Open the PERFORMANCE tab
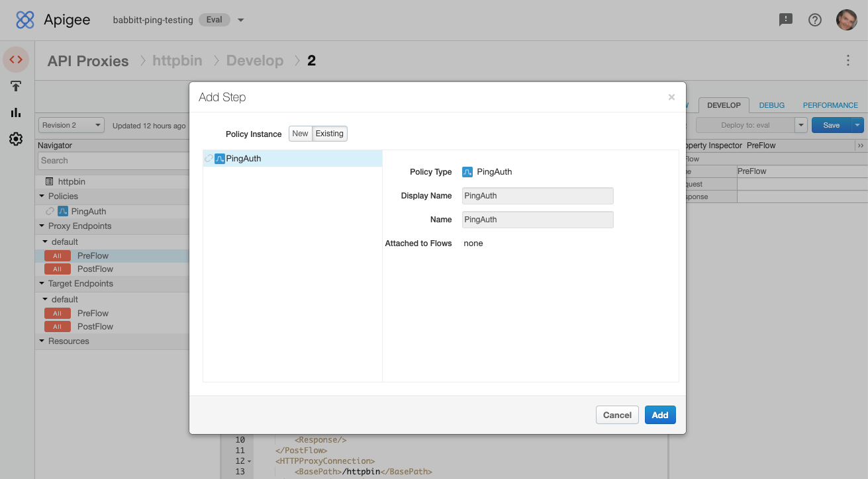 [x=830, y=105]
